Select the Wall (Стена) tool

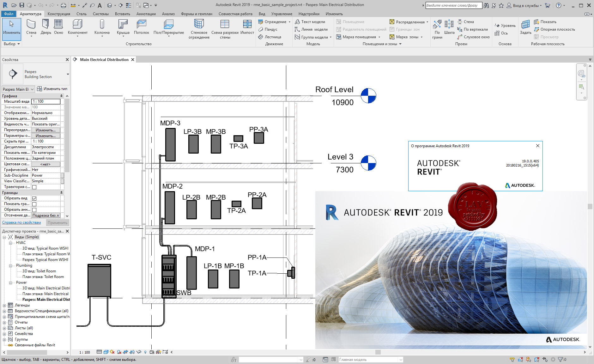31,28
